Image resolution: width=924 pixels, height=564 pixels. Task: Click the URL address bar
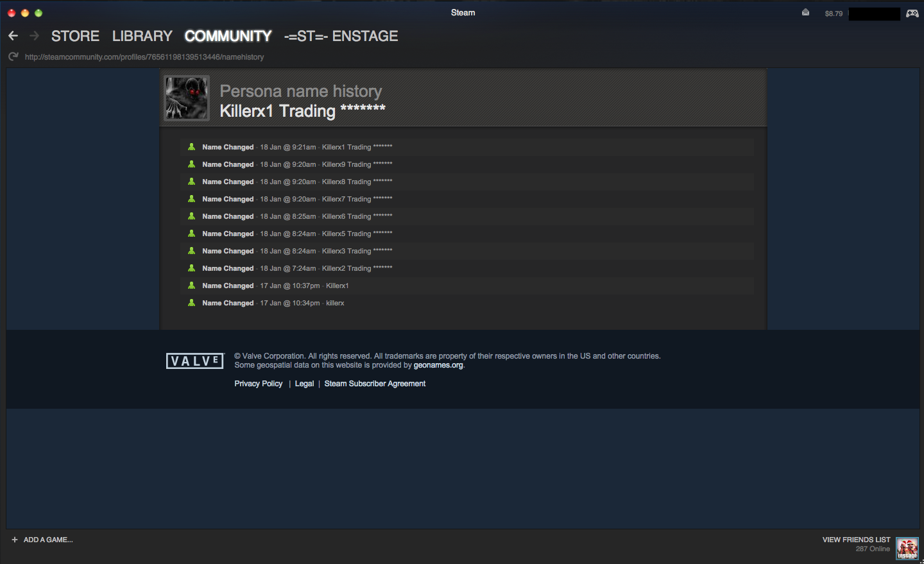tap(144, 57)
